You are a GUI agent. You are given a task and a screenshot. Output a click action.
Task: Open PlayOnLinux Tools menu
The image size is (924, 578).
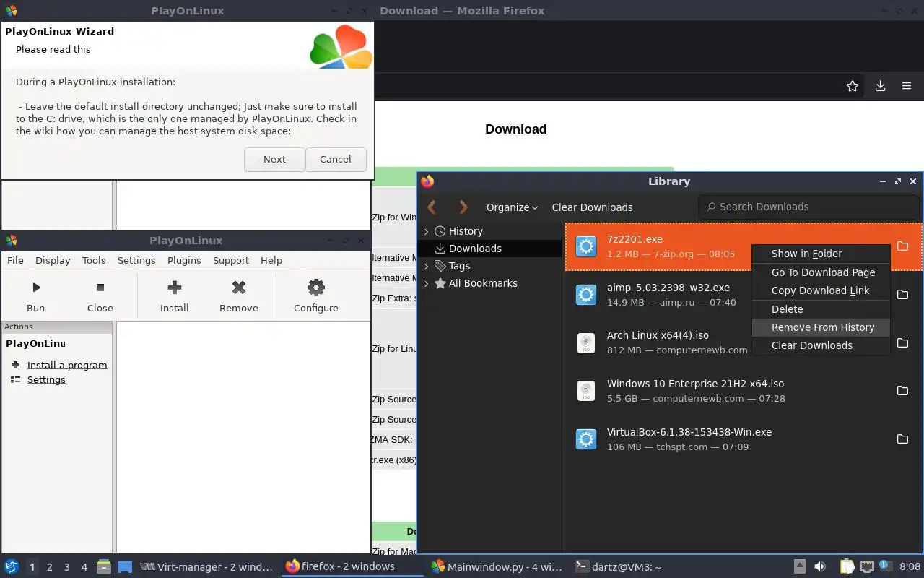pos(94,260)
